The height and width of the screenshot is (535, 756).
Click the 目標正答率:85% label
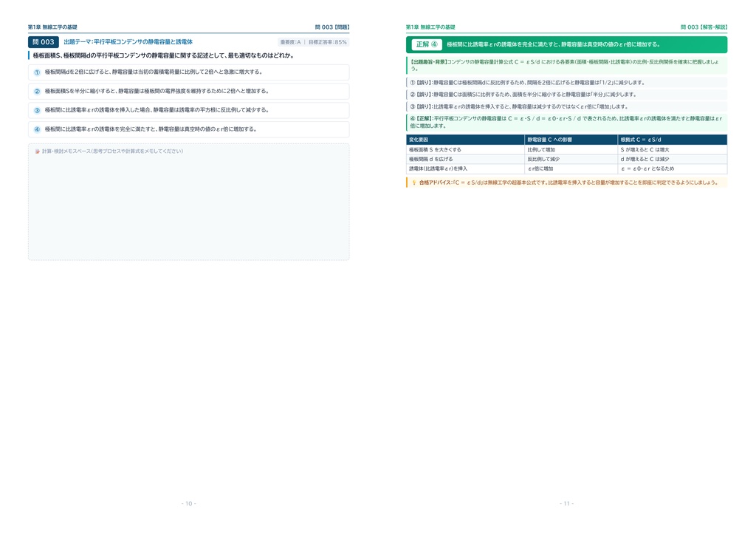click(327, 42)
